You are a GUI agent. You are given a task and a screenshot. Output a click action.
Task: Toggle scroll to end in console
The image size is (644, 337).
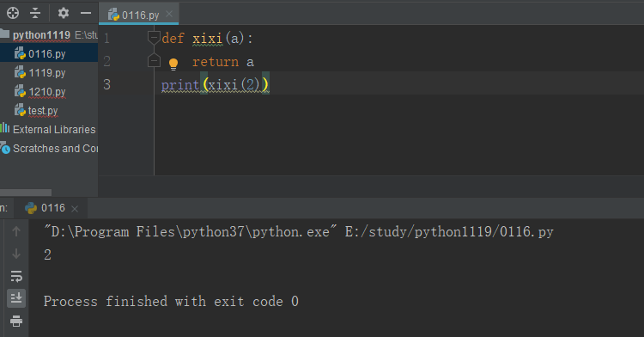coord(16,298)
